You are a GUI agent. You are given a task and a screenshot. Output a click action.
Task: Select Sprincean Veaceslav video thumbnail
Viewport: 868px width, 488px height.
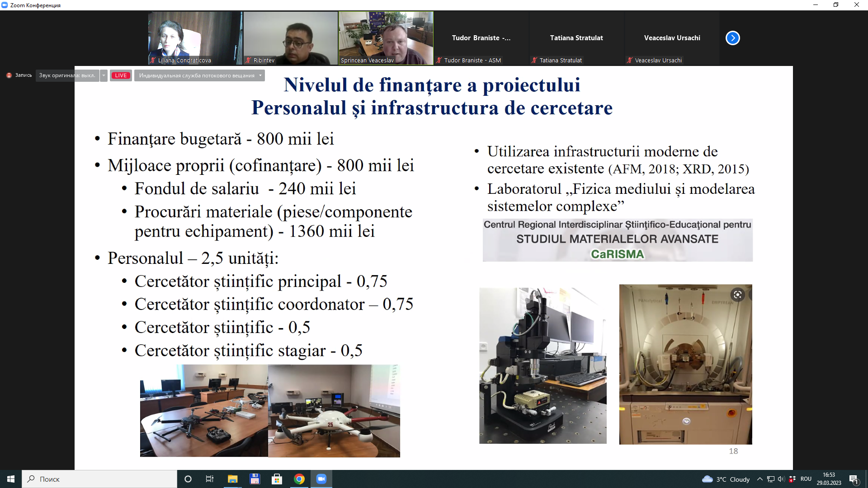pyautogui.click(x=386, y=38)
